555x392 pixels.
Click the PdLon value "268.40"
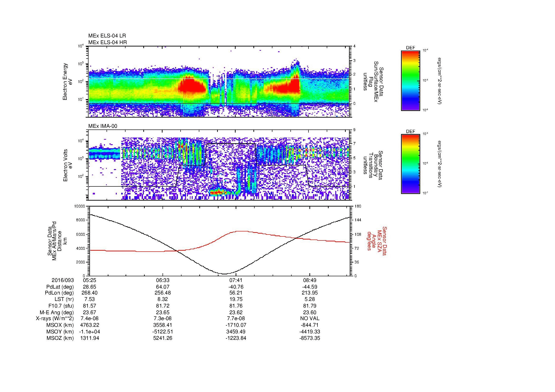point(90,293)
